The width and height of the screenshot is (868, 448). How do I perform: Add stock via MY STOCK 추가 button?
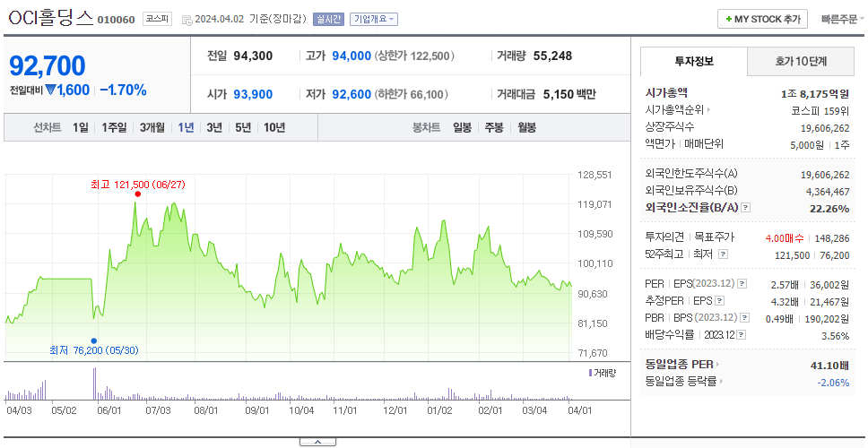pyautogui.click(x=763, y=20)
